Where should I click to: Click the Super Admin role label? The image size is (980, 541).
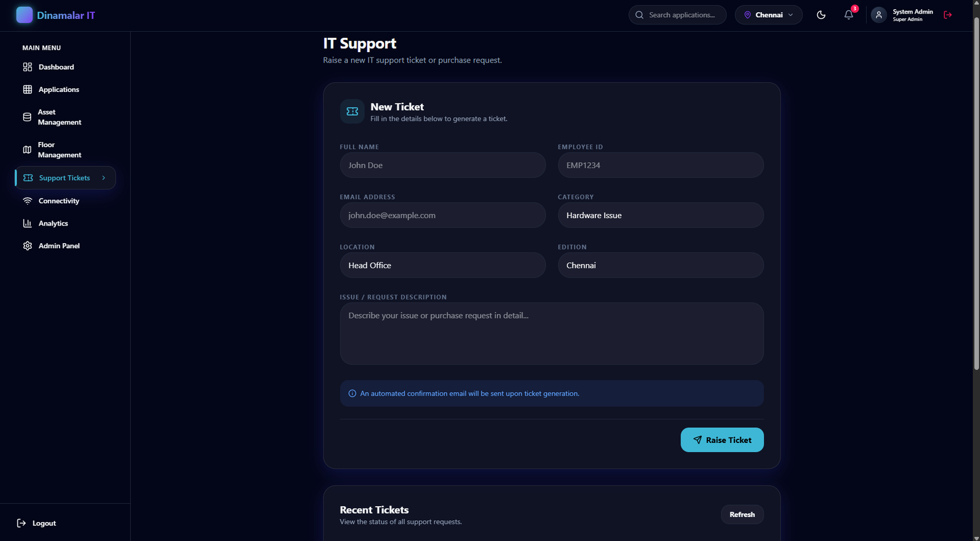coord(907,20)
